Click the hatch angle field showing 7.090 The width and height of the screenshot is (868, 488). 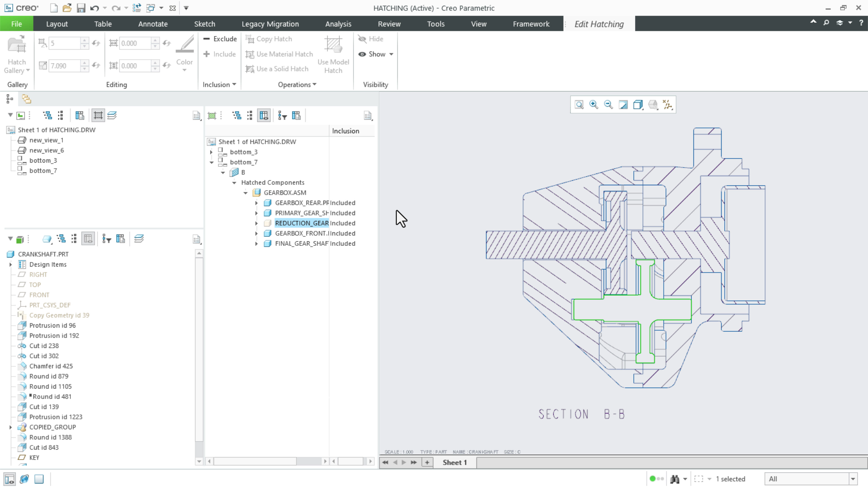[65, 66]
